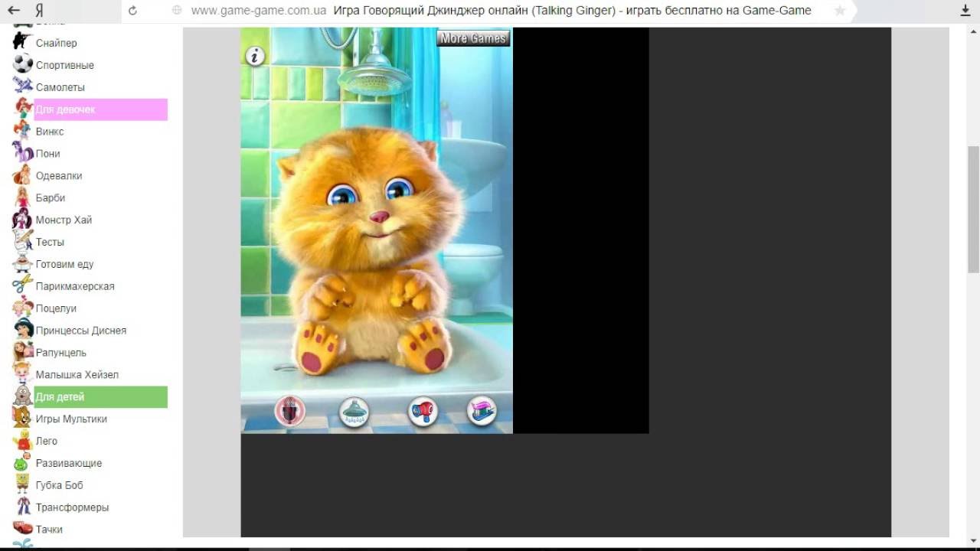Open the Малышка Хейзел category
This screenshot has height=551, width=980.
click(77, 375)
